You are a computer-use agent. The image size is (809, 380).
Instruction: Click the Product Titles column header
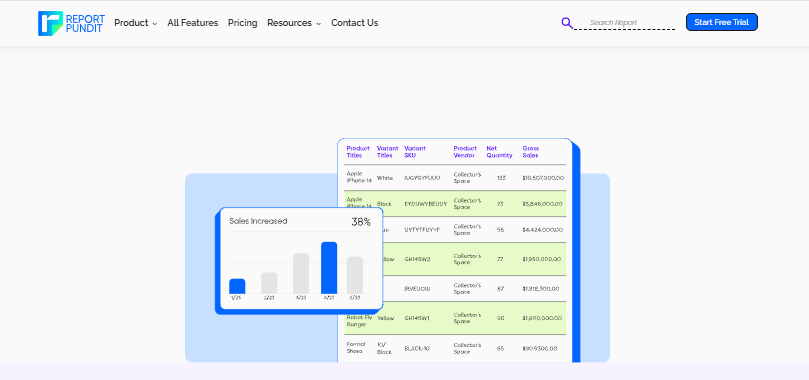[x=358, y=152]
